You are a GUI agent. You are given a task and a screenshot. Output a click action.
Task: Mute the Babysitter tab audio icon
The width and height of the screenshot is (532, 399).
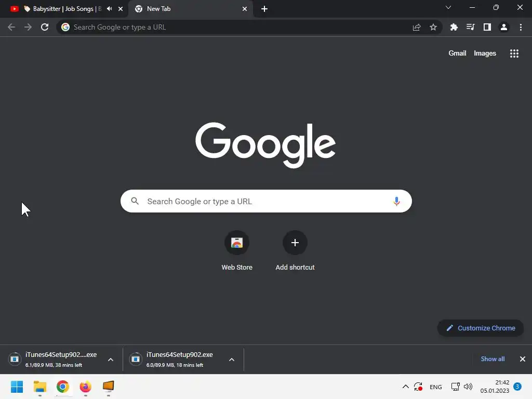[x=109, y=9]
